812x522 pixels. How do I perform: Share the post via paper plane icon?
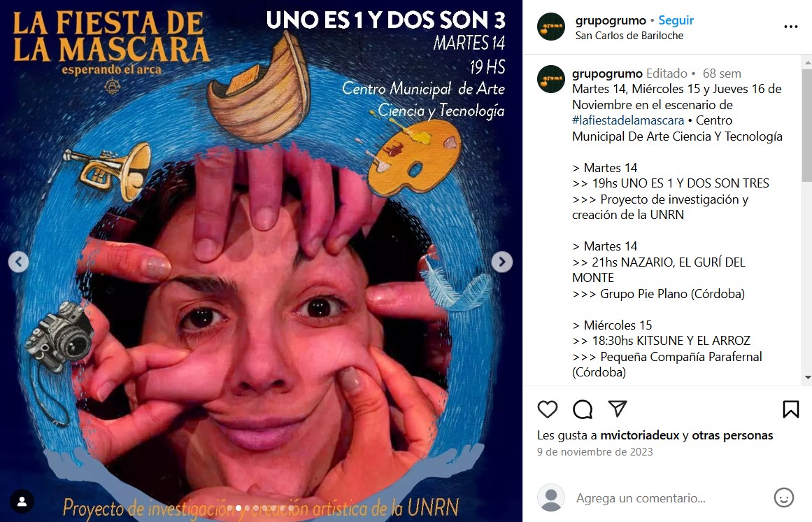(618, 409)
